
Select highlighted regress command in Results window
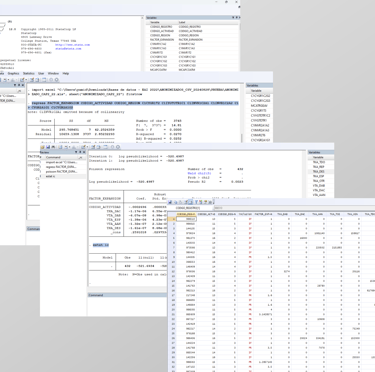click(133, 105)
